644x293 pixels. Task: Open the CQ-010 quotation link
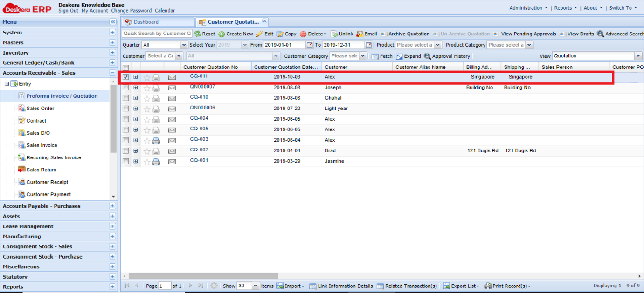pos(199,97)
